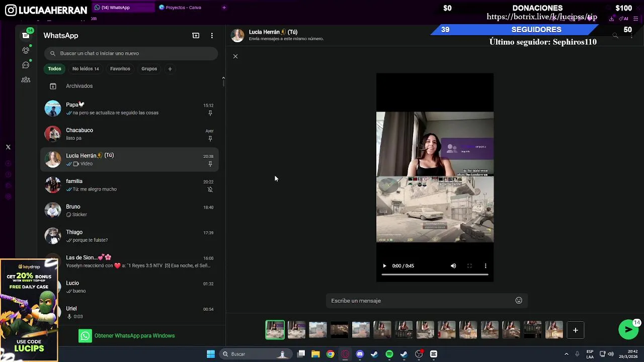Click the taskbar Buscar search box
644x362 pixels.
point(255,354)
